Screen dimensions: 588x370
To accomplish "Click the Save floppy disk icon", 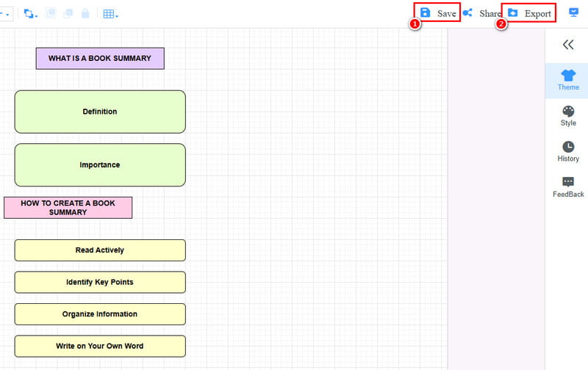I will 425,13.
